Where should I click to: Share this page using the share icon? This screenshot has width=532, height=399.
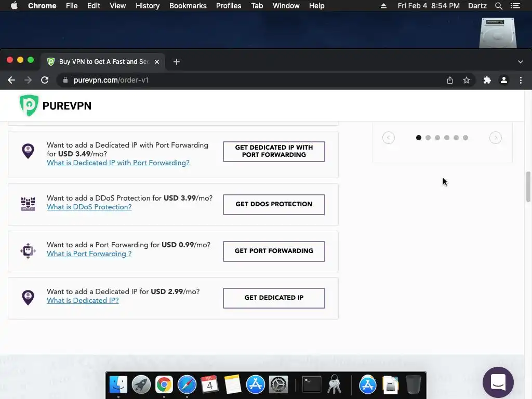tap(450, 80)
